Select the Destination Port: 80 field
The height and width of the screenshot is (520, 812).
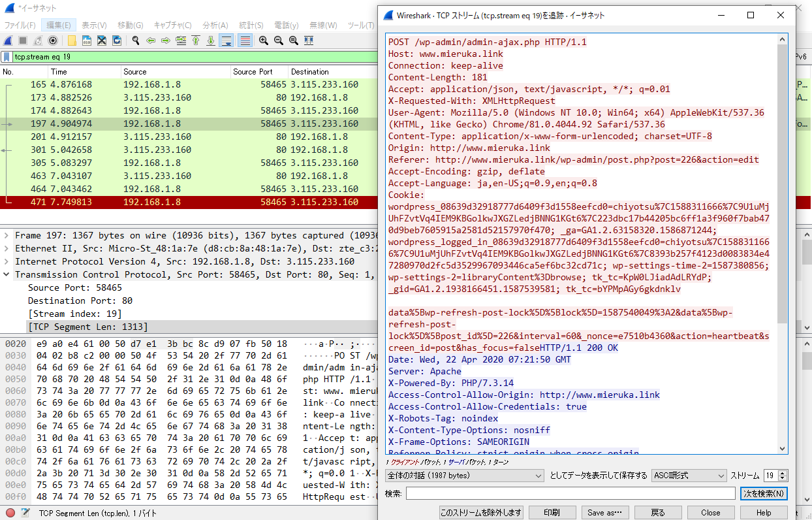tap(80, 301)
